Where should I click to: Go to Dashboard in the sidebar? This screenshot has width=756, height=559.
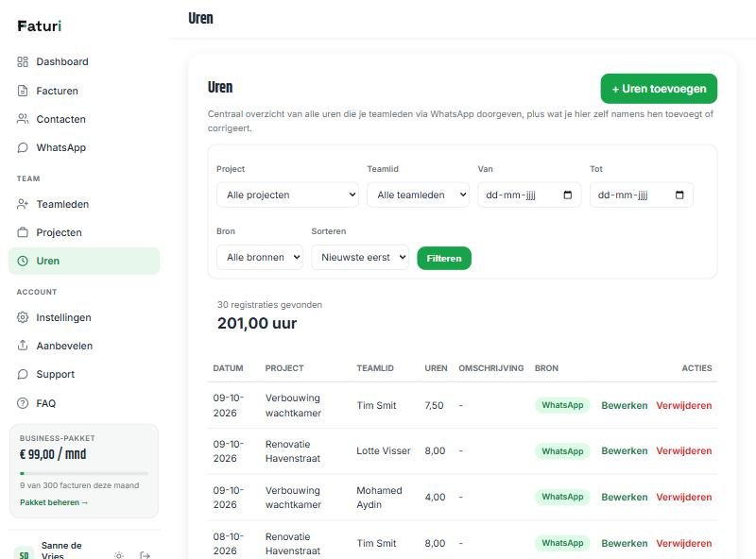[84, 61]
